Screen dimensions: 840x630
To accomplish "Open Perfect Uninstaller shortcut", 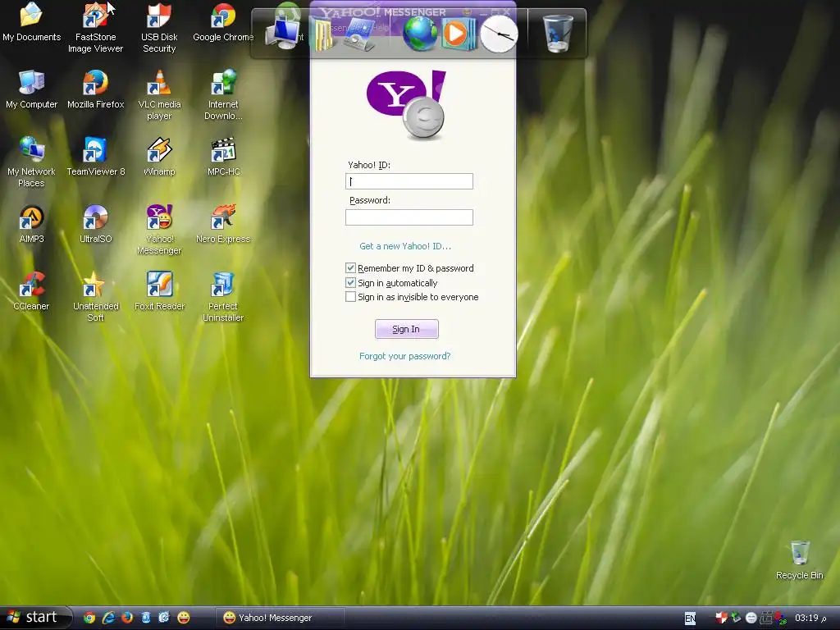I will 223,297.
